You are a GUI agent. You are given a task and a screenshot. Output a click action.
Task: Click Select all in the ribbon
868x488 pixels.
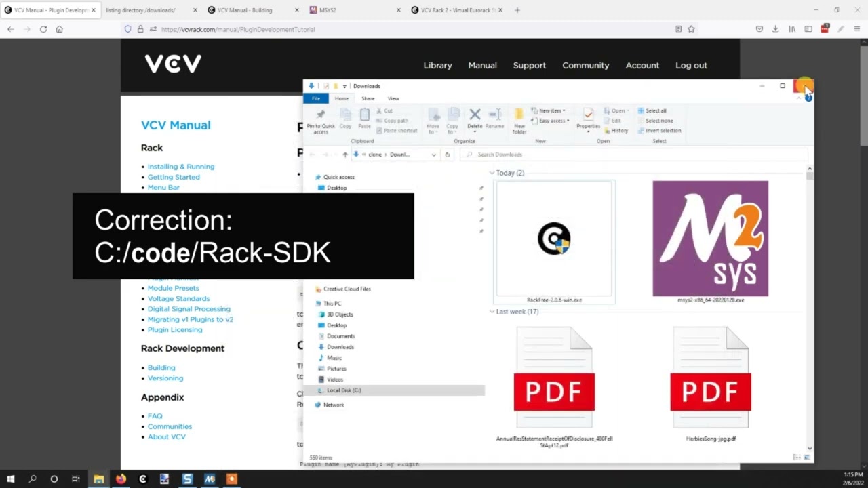tap(652, 110)
